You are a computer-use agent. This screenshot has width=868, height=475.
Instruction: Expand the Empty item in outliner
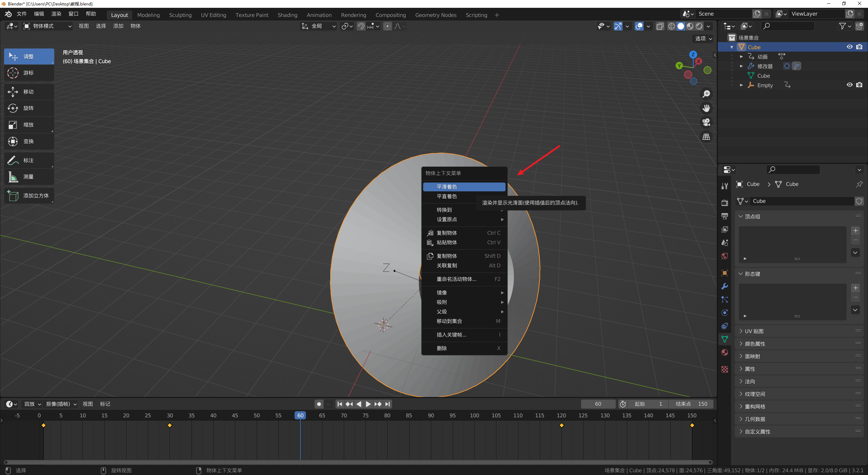[x=741, y=85]
